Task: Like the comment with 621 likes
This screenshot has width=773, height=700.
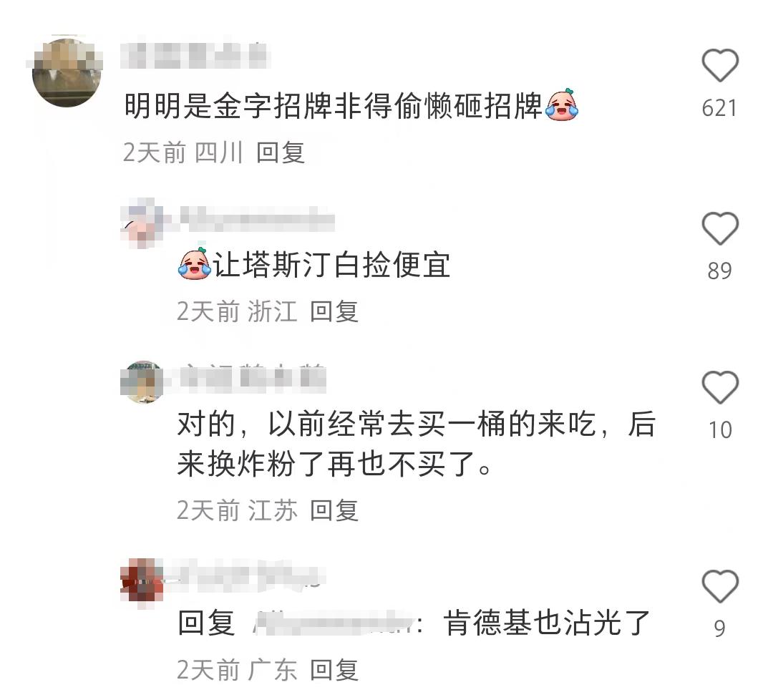Action: [720, 65]
